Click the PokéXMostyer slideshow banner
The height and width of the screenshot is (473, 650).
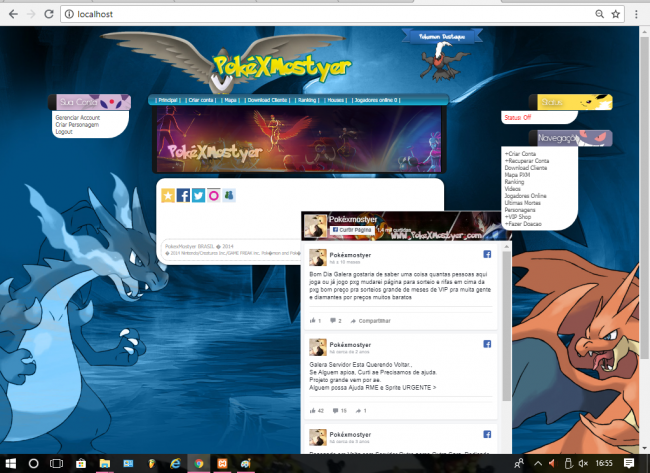[299, 139]
